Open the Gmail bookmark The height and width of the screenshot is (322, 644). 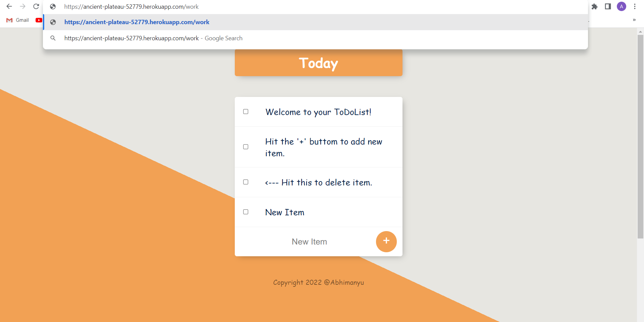[17, 20]
